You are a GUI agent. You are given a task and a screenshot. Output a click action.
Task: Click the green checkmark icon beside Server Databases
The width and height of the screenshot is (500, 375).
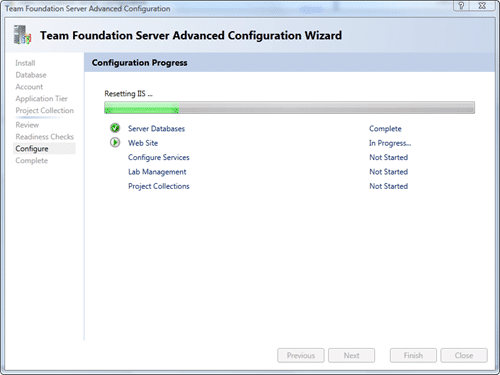coord(115,128)
